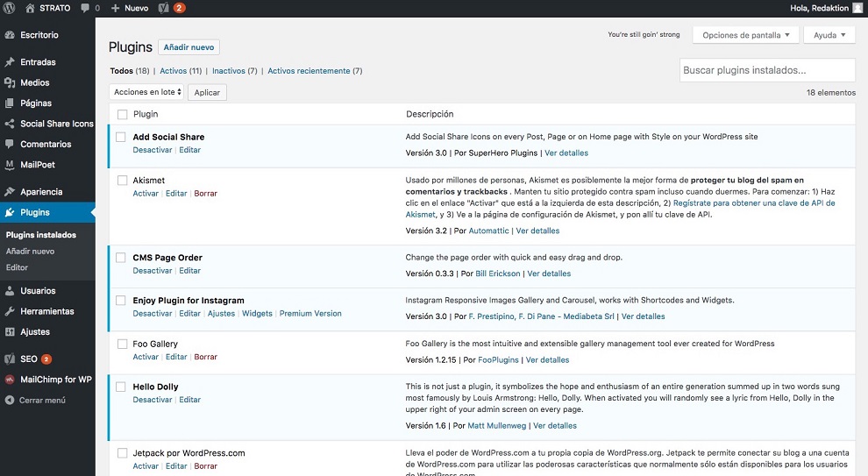Delete the Foo Gallery plugin
Viewport: 868px width, 476px height.
pos(205,357)
